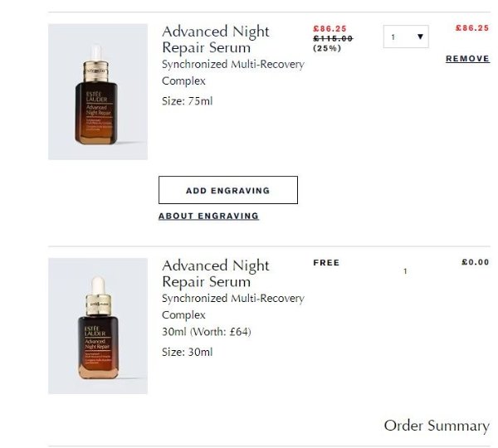Click the Order Summary heading
498x448 pixels.
(436, 426)
